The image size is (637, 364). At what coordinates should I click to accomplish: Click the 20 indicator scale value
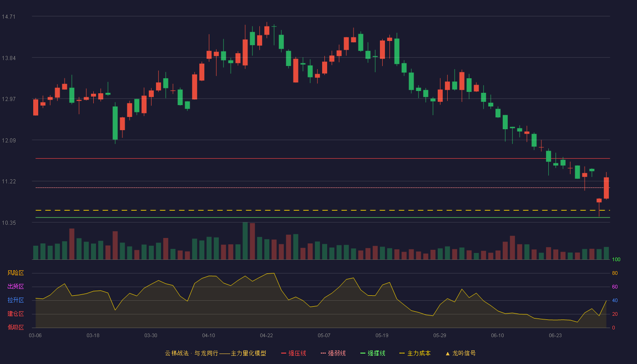coord(615,314)
